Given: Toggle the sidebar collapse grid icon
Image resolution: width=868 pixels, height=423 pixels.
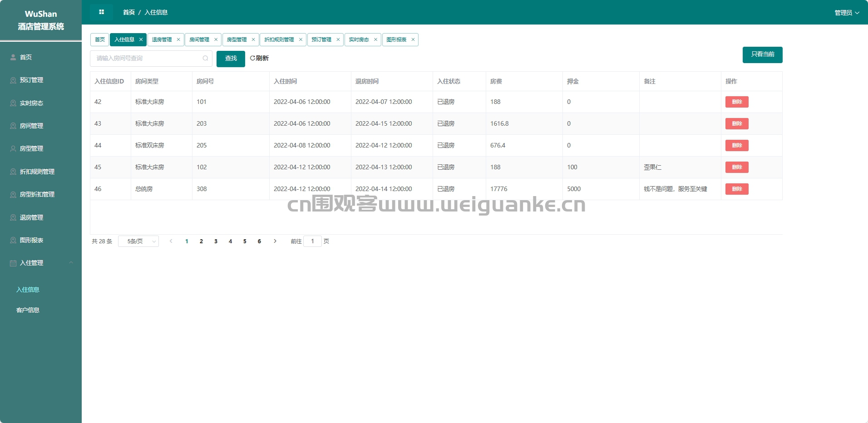Looking at the screenshot, I should (101, 12).
